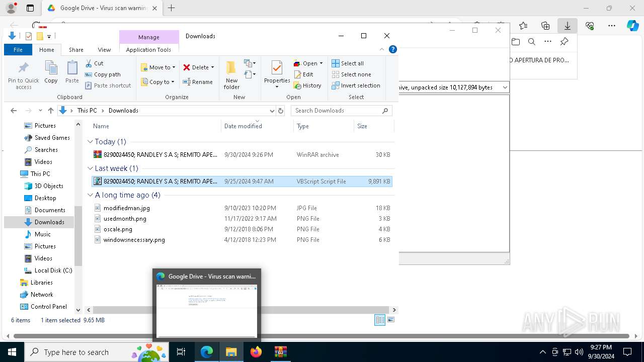Navigate back in File Explorer
The width and height of the screenshot is (644, 362).
14,111
